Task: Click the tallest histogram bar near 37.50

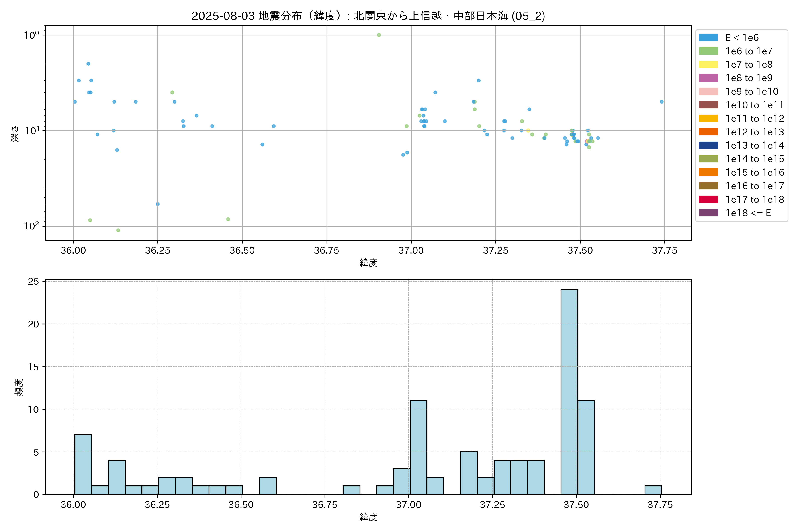Action: [569, 392]
